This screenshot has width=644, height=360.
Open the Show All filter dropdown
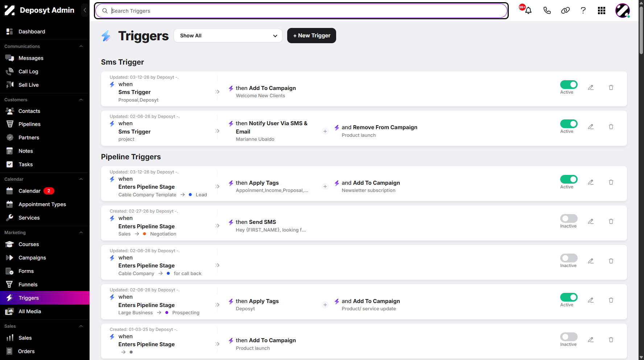click(x=228, y=36)
